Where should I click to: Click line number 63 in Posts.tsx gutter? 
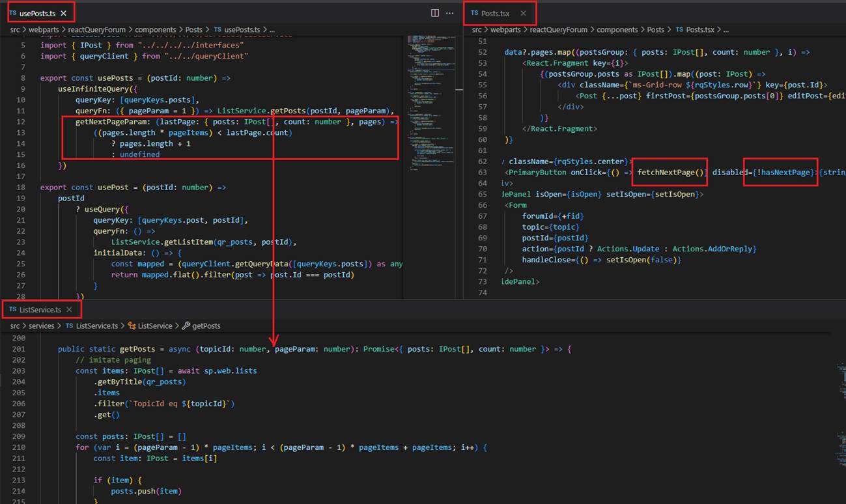(x=482, y=173)
